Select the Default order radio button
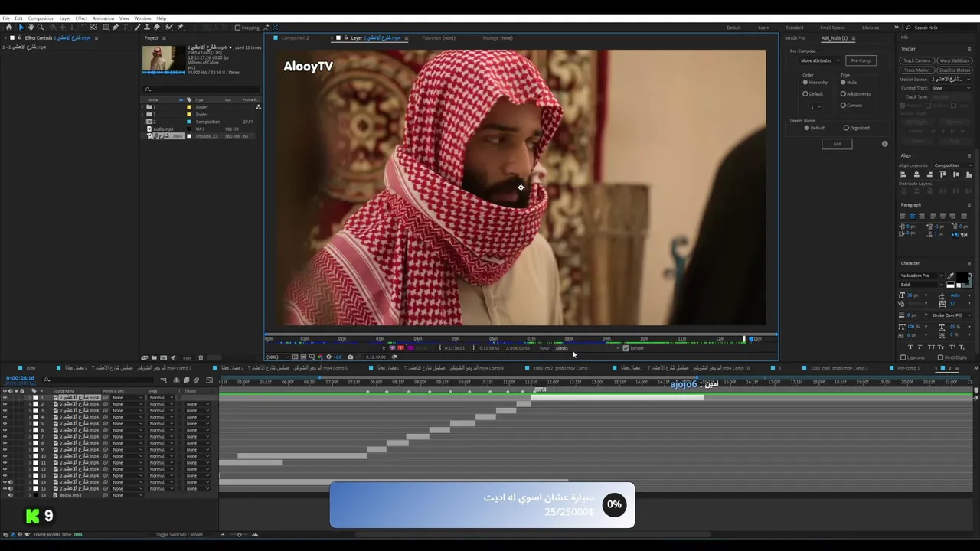 805,94
